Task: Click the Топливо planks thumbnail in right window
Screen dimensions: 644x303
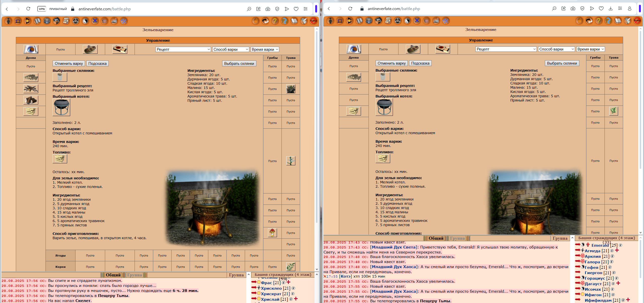Action: (x=383, y=158)
